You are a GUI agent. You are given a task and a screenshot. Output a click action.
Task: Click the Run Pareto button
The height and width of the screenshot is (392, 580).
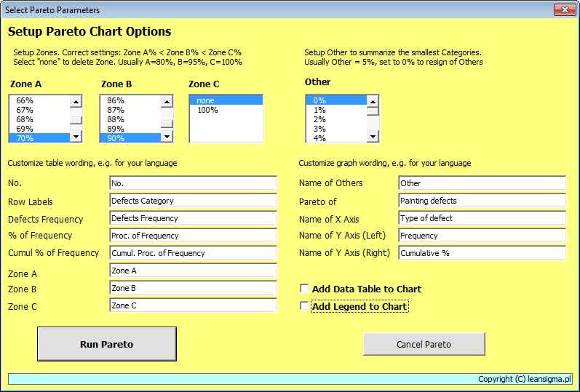tap(106, 344)
